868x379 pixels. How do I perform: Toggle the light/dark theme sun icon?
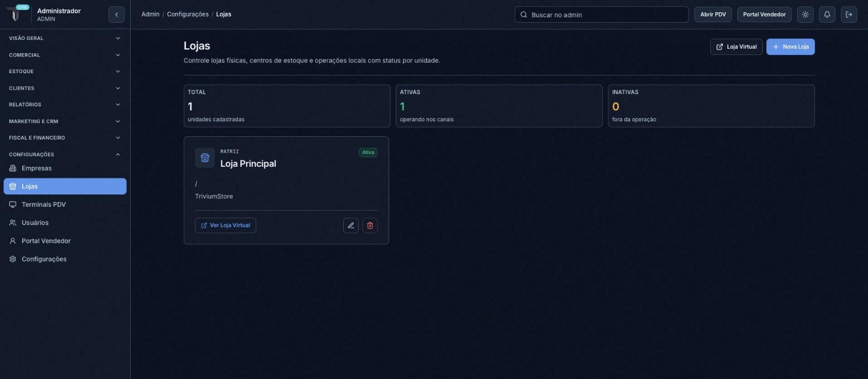[805, 14]
